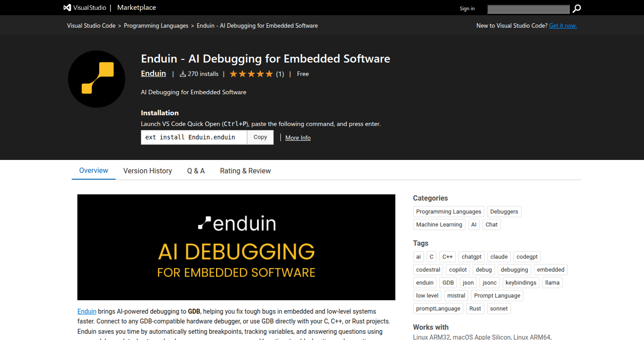Click the 'Rust' tag

475,309
